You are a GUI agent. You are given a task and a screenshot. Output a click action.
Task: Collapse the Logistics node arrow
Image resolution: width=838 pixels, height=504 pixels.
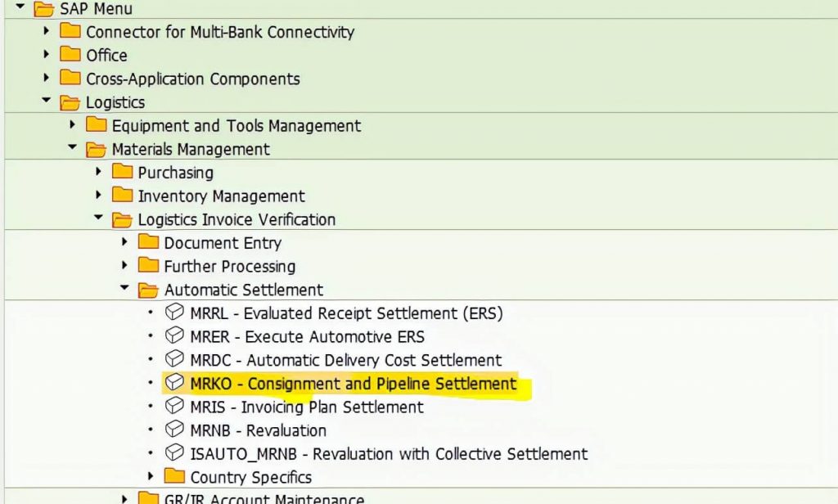pos(47,100)
